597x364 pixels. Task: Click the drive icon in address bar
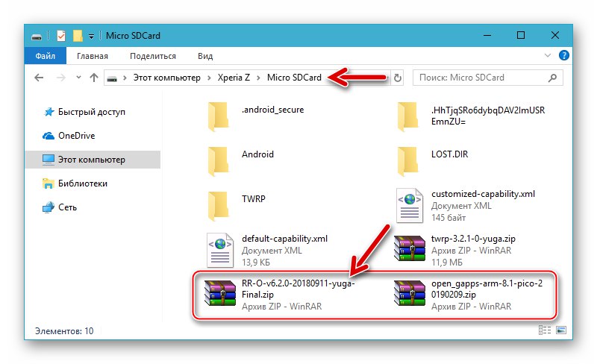(112, 78)
